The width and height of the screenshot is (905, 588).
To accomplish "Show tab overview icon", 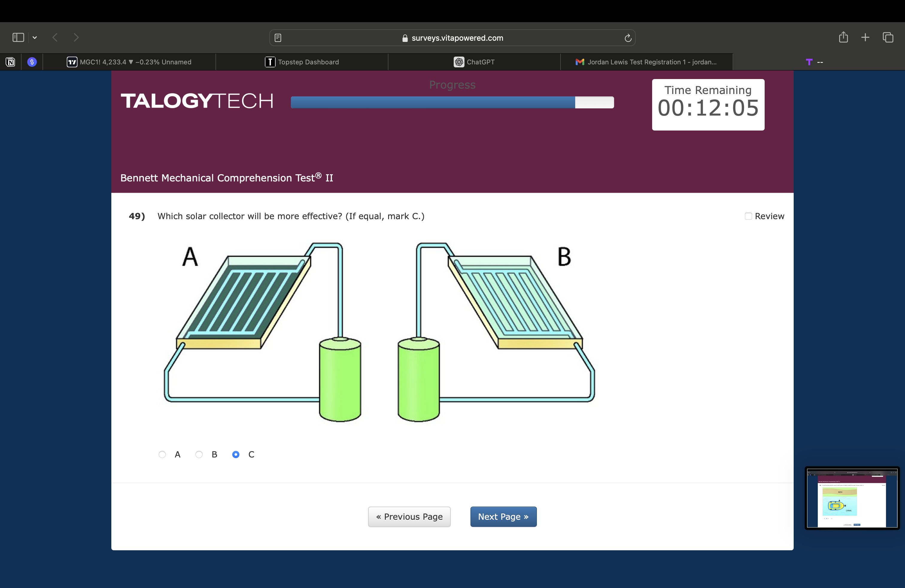I will pos(888,37).
